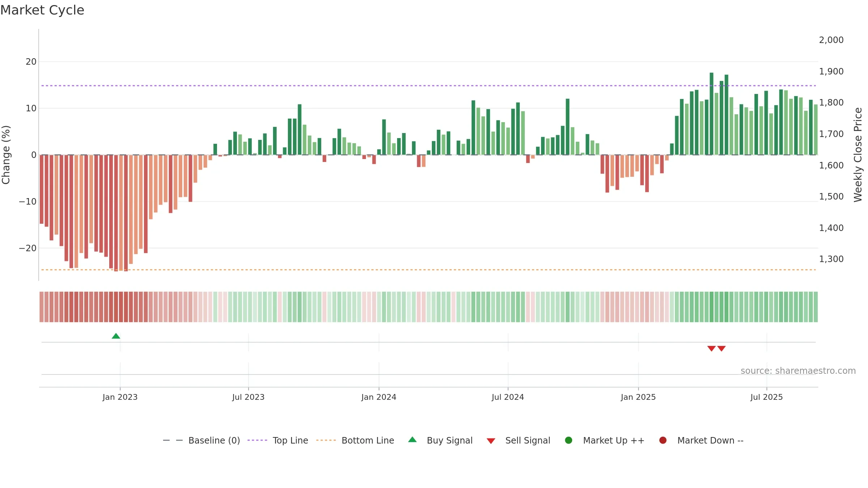This screenshot has width=868, height=488.
Task: Click the Buy Signal legend triangle icon
Action: [412, 440]
